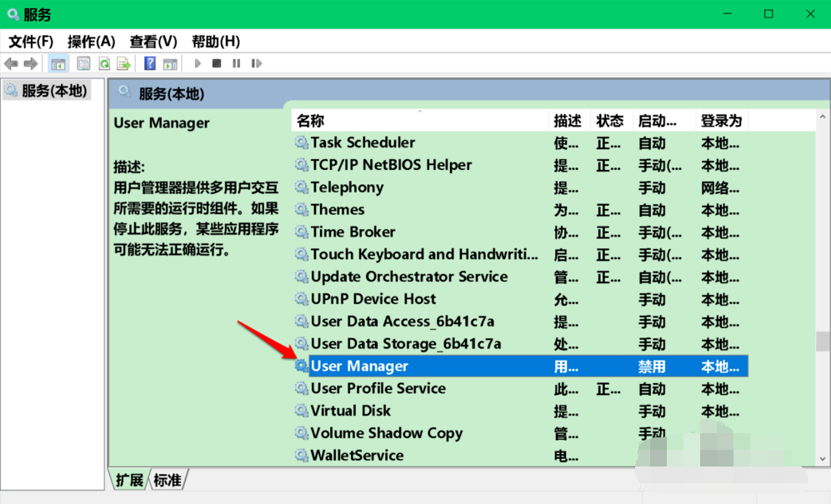The image size is (831, 504).
Task: Open the 操作(A) menu
Action: [92, 41]
